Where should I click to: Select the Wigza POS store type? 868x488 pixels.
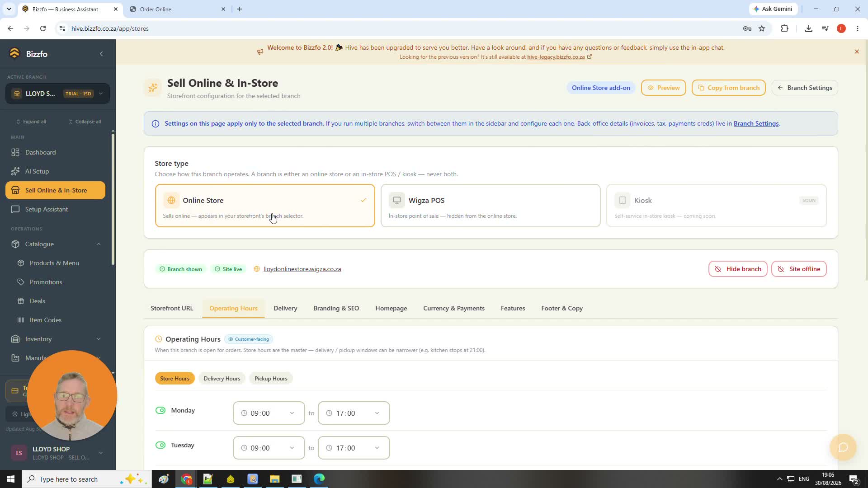point(491,206)
